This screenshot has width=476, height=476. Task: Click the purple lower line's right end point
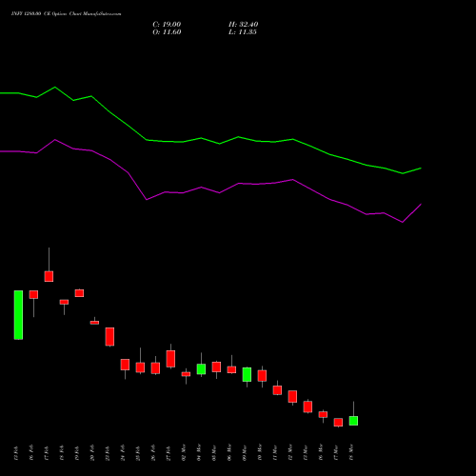click(x=421, y=205)
